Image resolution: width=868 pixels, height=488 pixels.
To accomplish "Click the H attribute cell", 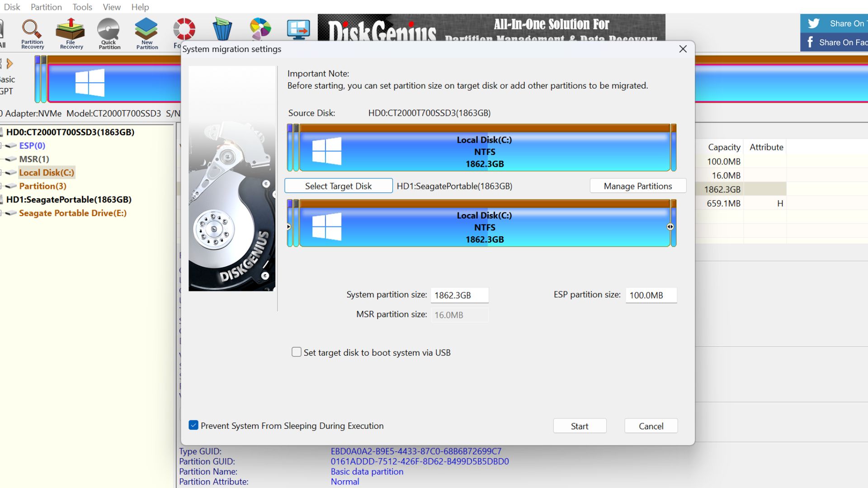I will pyautogui.click(x=780, y=203).
